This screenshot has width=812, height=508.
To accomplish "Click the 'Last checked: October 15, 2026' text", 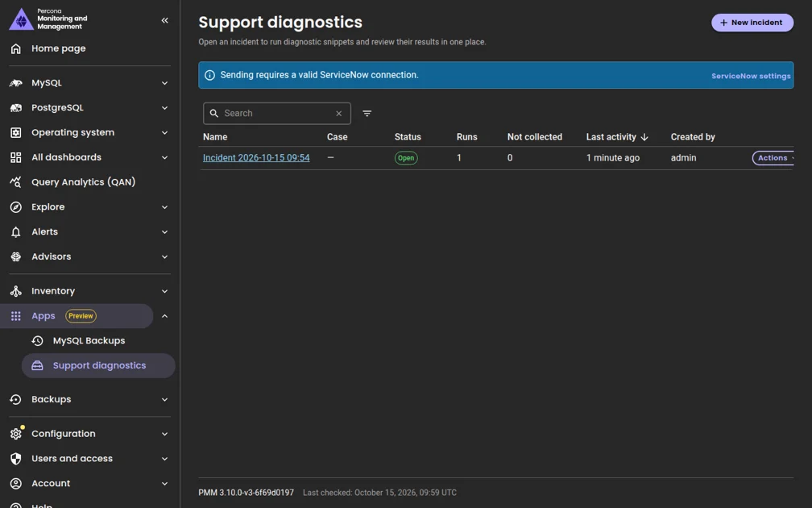I will 379,493.
